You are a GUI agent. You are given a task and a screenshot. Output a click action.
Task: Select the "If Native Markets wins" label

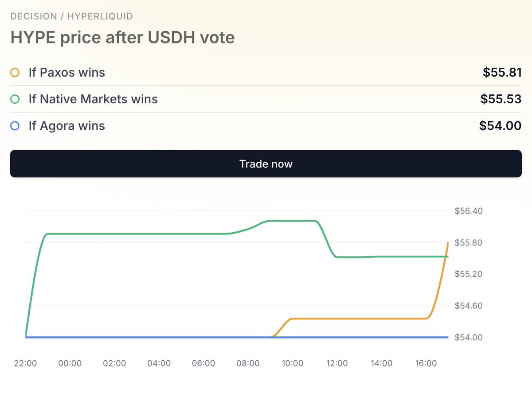[x=93, y=99]
